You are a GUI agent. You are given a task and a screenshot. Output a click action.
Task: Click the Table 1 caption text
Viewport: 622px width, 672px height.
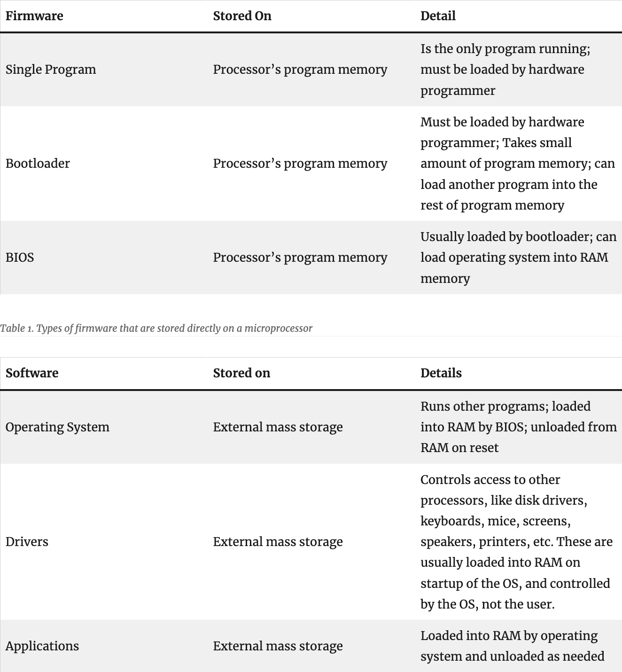point(156,328)
